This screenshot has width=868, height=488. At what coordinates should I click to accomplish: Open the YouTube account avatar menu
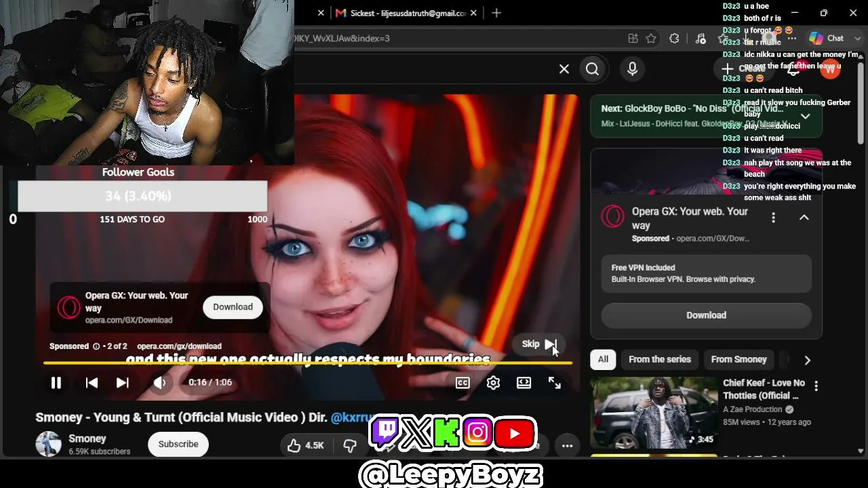click(x=830, y=68)
